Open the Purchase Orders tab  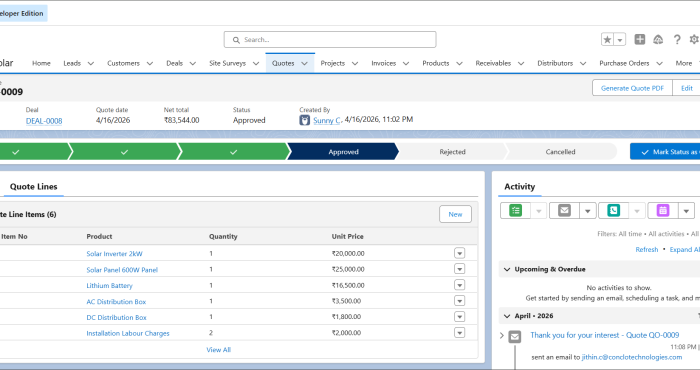pos(624,63)
